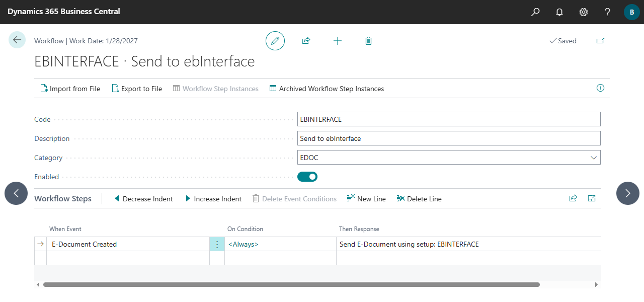Image resolution: width=644 pixels, height=302 pixels.
Task: Go to next record arrow
Action: coord(628,193)
